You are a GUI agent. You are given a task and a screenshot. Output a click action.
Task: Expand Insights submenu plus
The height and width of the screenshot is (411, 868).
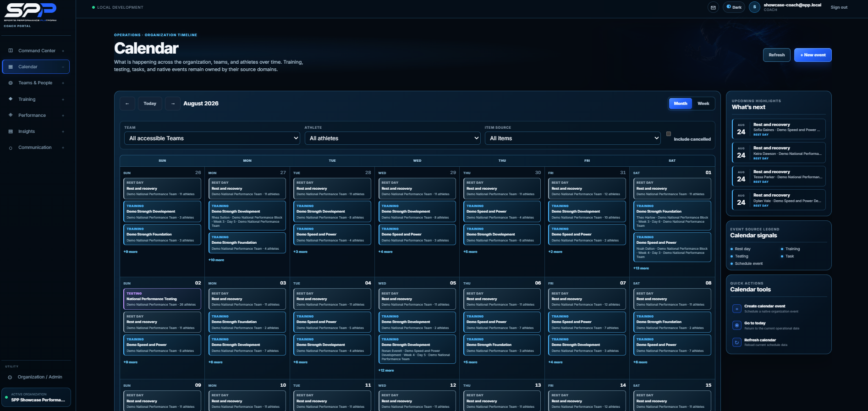tap(63, 132)
